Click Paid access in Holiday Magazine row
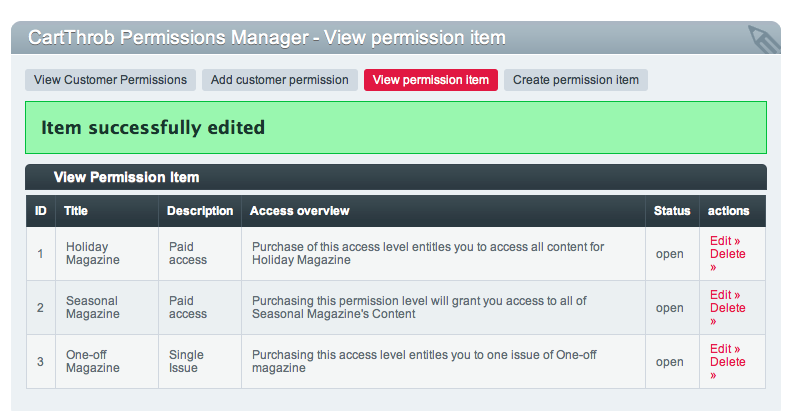Viewport: 789px width, 411px height. click(200, 254)
